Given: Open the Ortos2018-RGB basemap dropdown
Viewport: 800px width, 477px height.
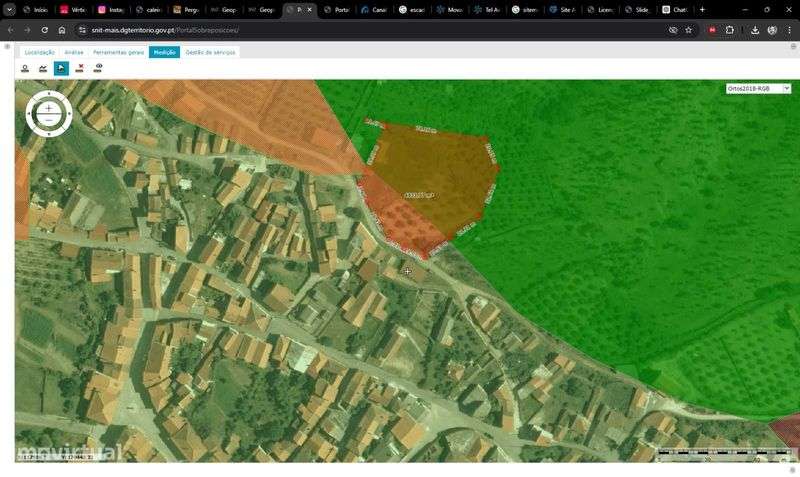Looking at the screenshot, I should (758, 89).
